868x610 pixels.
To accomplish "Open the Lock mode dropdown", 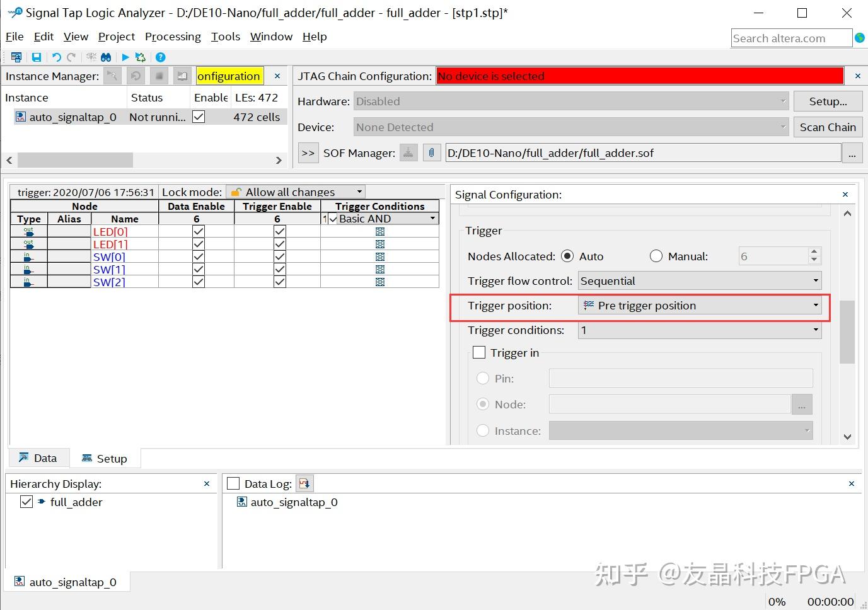I will (358, 192).
